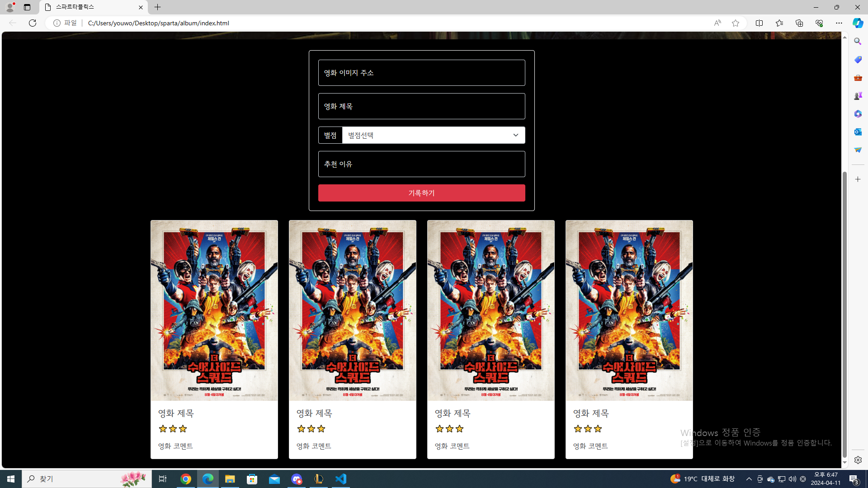Open a new browser tab
The width and height of the screenshot is (868, 488).
(157, 7)
